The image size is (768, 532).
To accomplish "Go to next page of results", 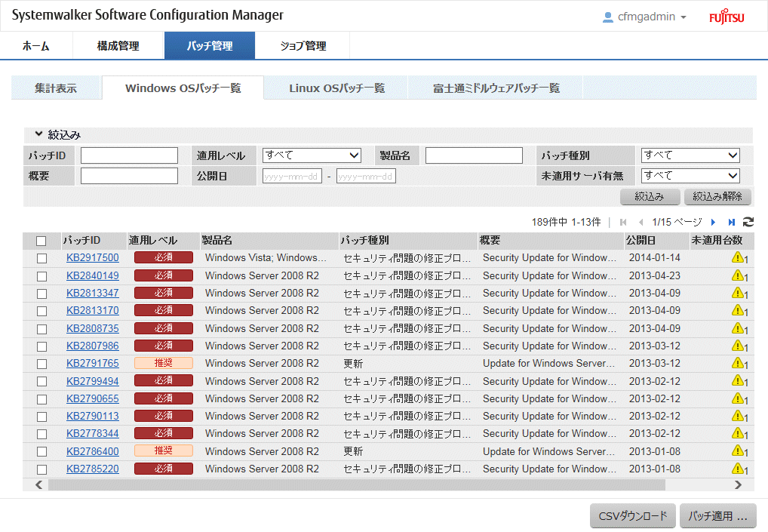I will tap(713, 223).
